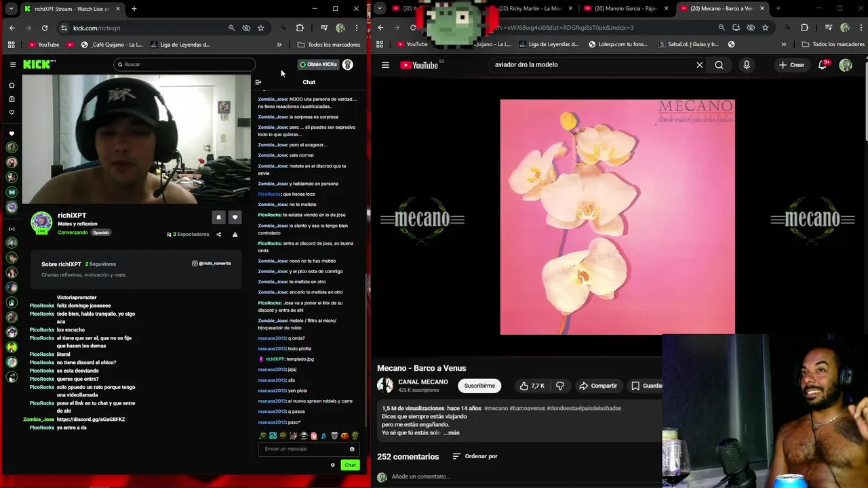868x488 pixels.
Task: Go back in the Kick browser window
Action: click(x=12, y=28)
